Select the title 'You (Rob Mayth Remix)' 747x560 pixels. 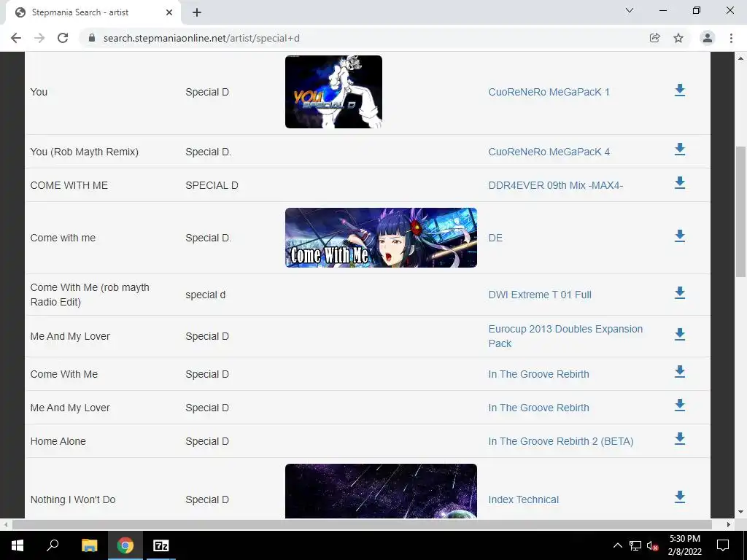[85, 152]
